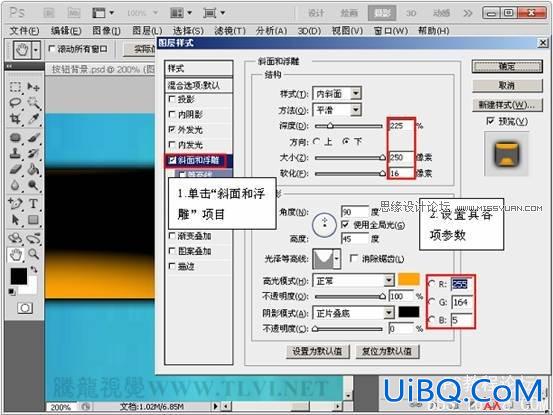Open Mini Bridge from application bar
The width and height of the screenshot is (553, 415).
[x=74, y=13]
